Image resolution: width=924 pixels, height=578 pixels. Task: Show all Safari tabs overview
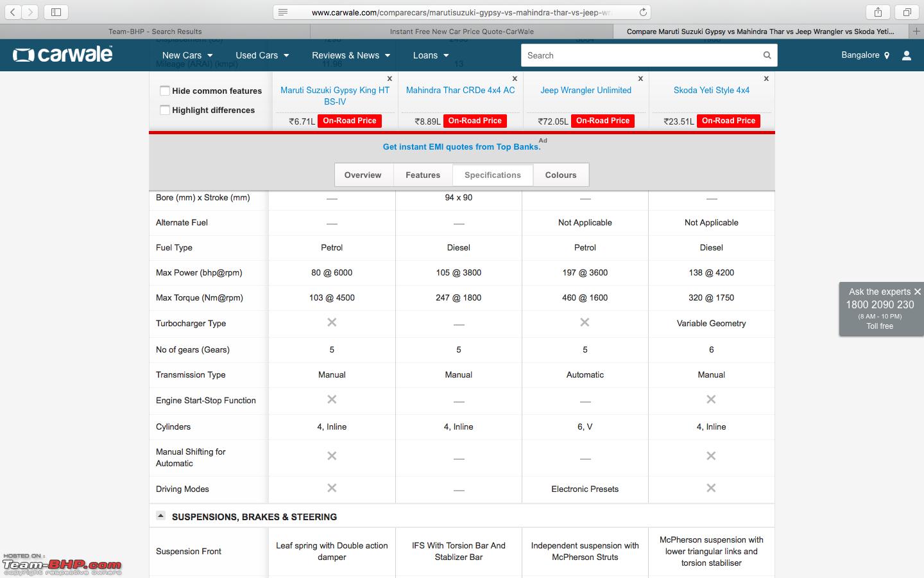pos(907,12)
